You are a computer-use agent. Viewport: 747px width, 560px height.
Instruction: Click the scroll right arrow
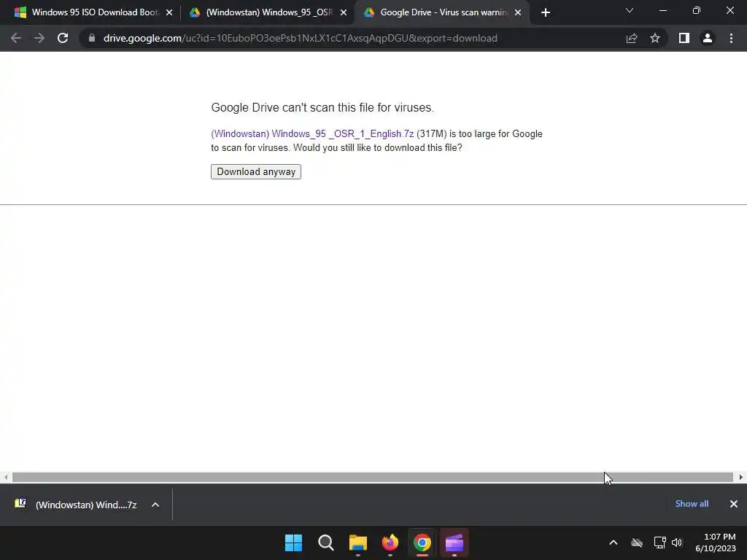click(741, 477)
